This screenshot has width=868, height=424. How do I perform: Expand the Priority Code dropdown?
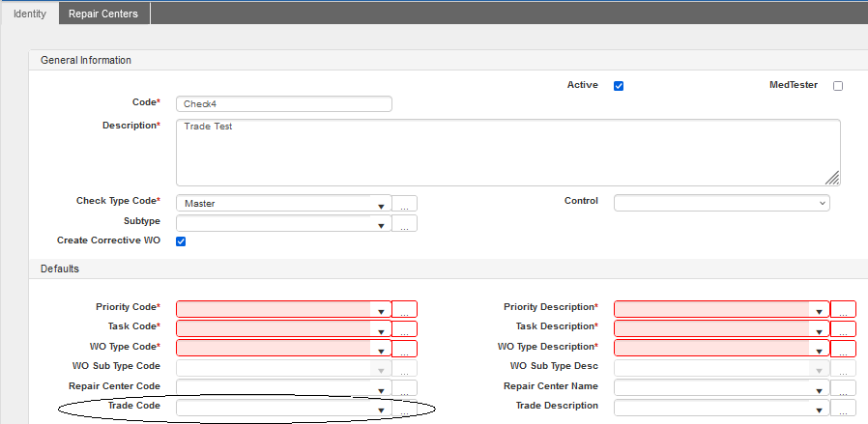click(381, 310)
